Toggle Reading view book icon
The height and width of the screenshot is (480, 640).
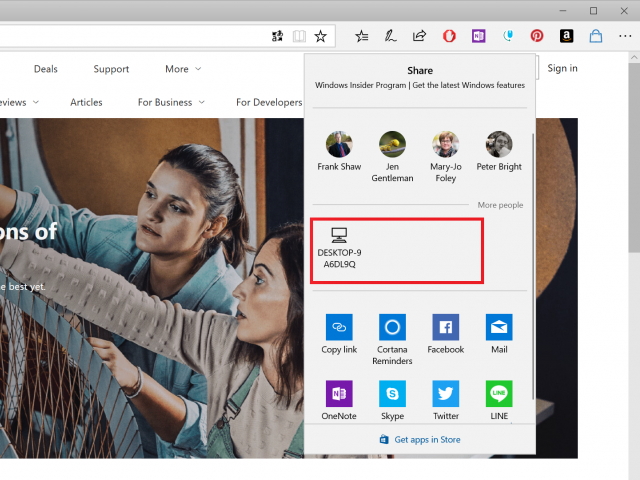[x=299, y=36]
